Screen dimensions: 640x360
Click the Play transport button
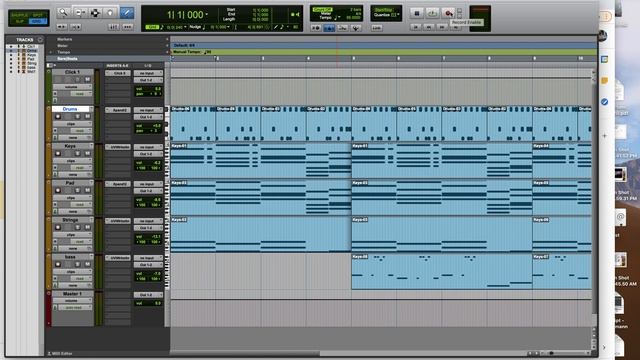[432, 13]
